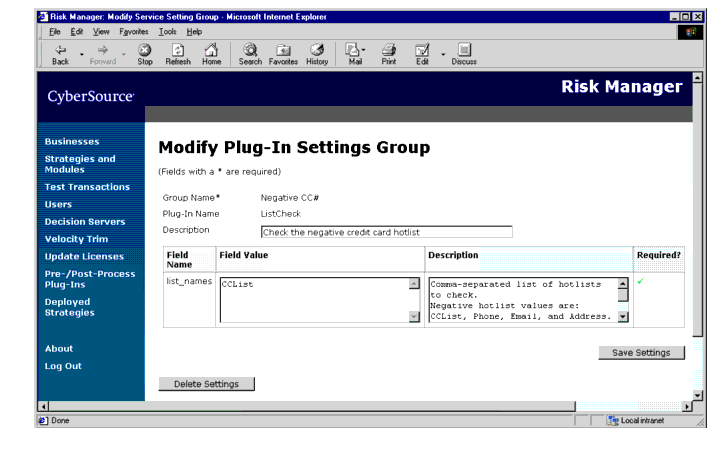Expand the Back history dropdown arrow
The height and width of the screenshot is (454, 713).
[x=82, y=54]
